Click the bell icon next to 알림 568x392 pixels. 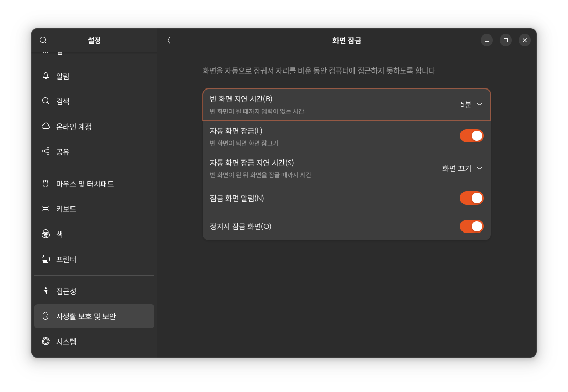coord(46,76)
